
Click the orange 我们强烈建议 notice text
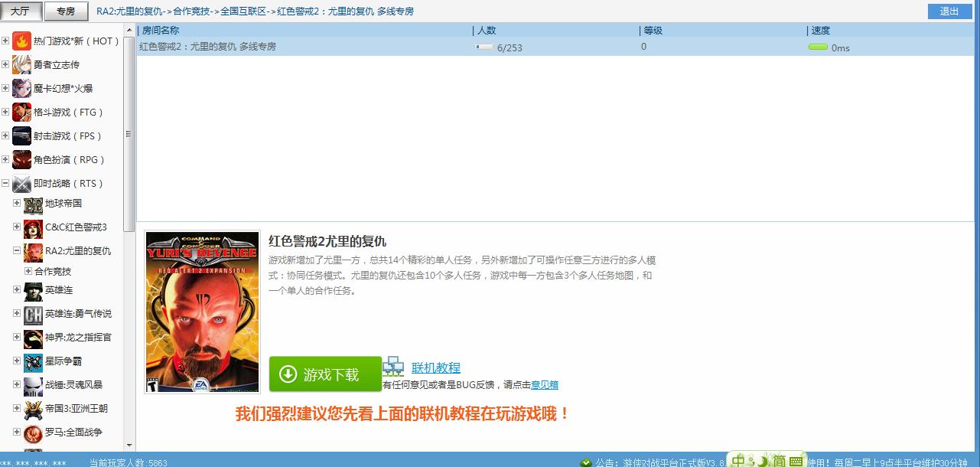pos(402,414)
